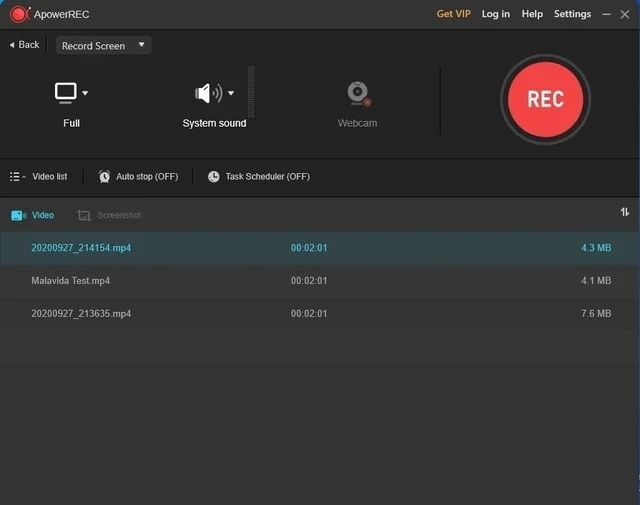Screen dimensions: 640x505
Task: Minimize the ApowerREC window
Action: (606, 14)
